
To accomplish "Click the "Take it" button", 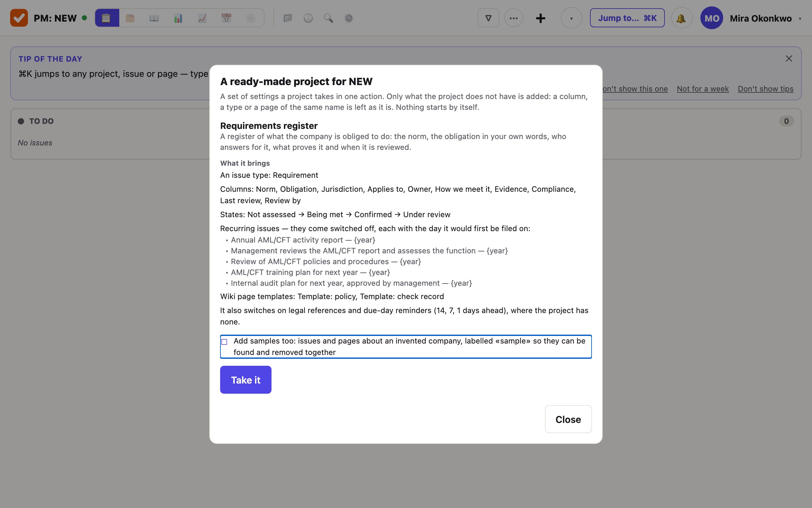I will tap(246, 380).
